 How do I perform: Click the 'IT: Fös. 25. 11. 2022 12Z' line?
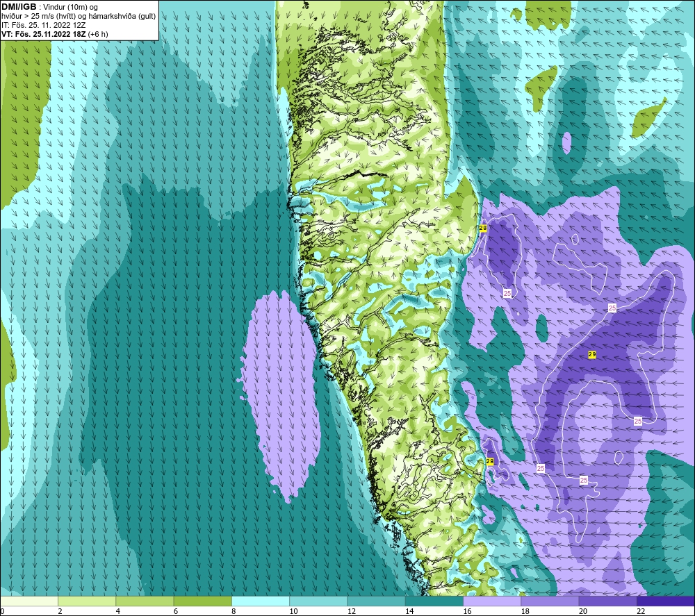[43, 25]
